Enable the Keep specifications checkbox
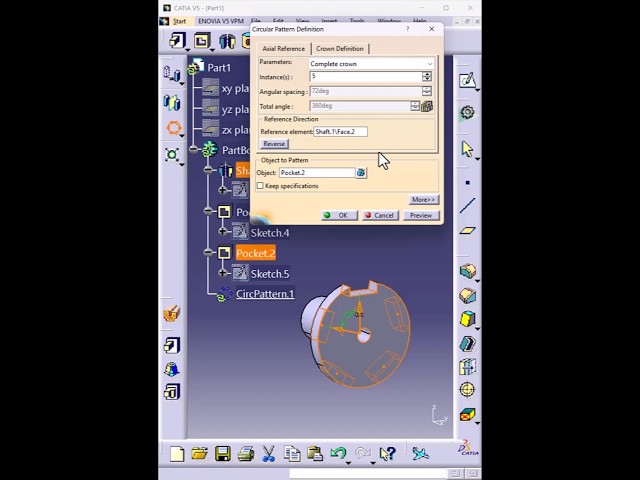The width and height of the screenshot is (640, 480). pyautogui.click(x=260, y=186)
